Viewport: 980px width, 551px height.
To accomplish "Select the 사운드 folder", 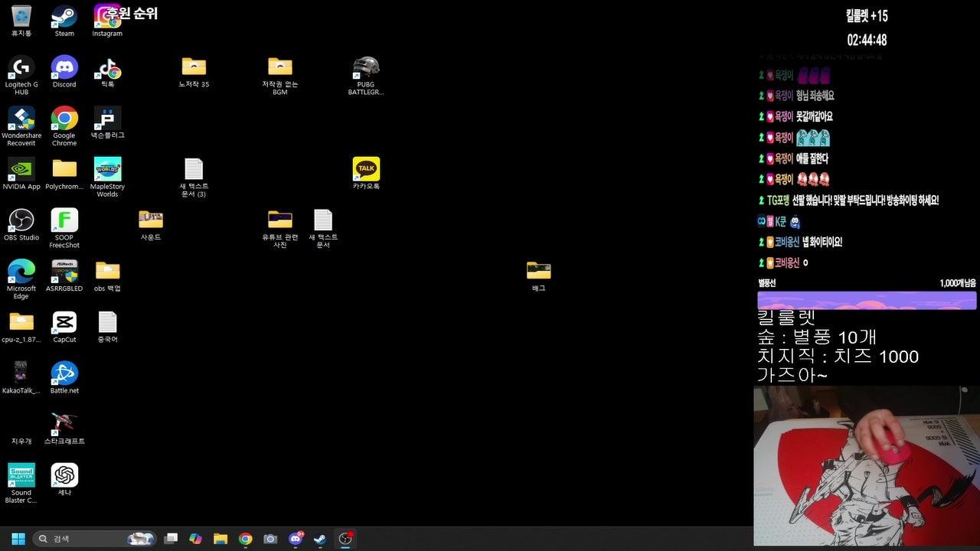I will (x=150, y=225).
